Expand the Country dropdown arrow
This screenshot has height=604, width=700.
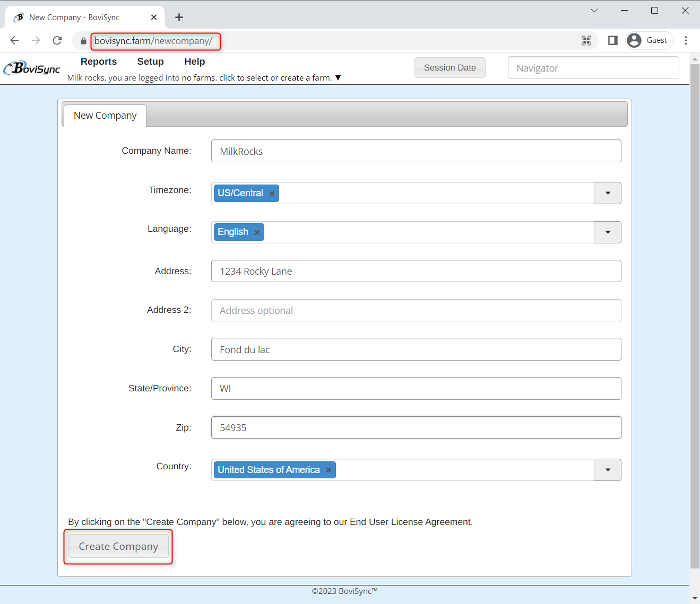point(608,470)
